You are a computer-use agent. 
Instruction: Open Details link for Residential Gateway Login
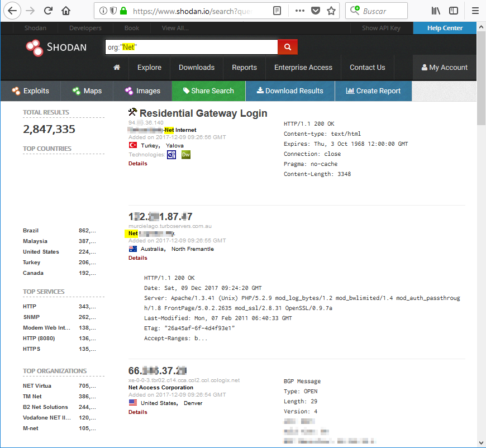(138, 164)
